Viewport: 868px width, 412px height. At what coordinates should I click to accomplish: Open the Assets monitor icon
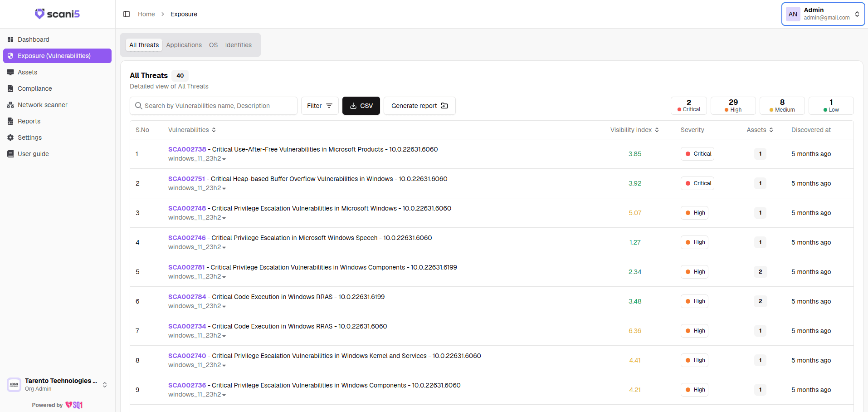10,72
